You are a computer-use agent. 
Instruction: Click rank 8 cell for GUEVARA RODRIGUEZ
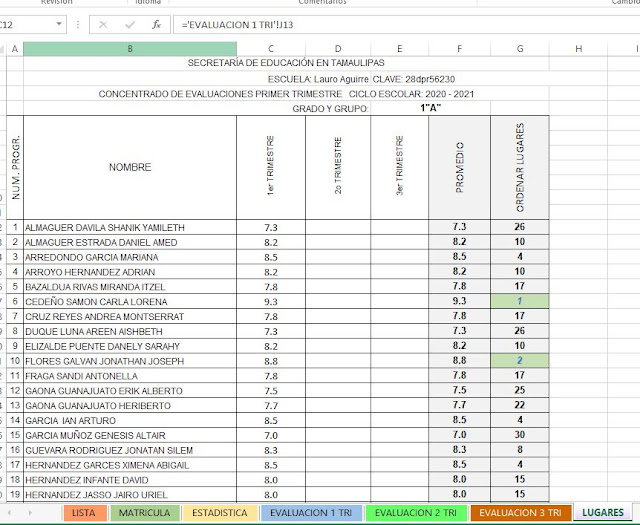tap(520, 450)
